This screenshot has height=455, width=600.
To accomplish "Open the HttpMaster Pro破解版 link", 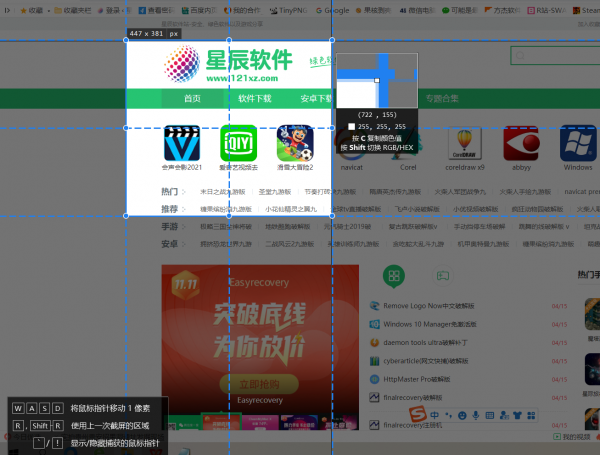I will coord(417,379).
